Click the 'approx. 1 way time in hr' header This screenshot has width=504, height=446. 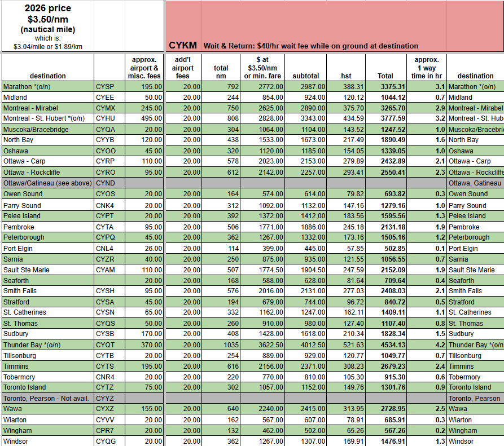coord(427,68)
